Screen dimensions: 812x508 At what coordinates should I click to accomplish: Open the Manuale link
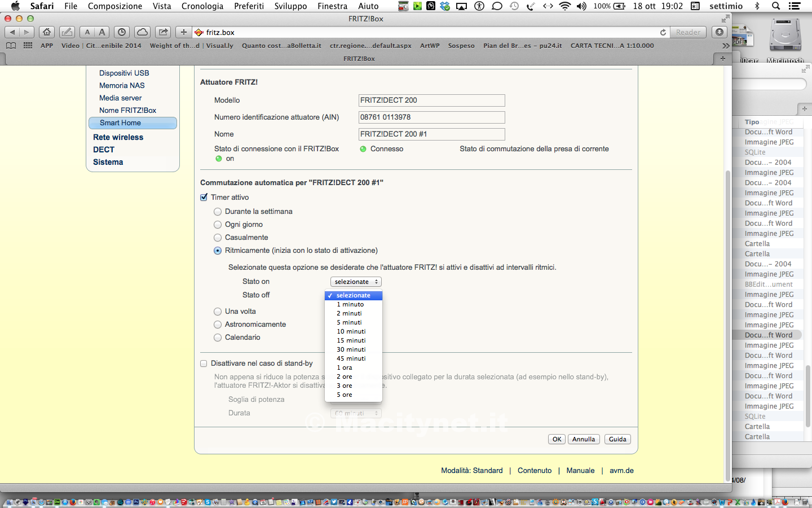(x=580, y=471)
